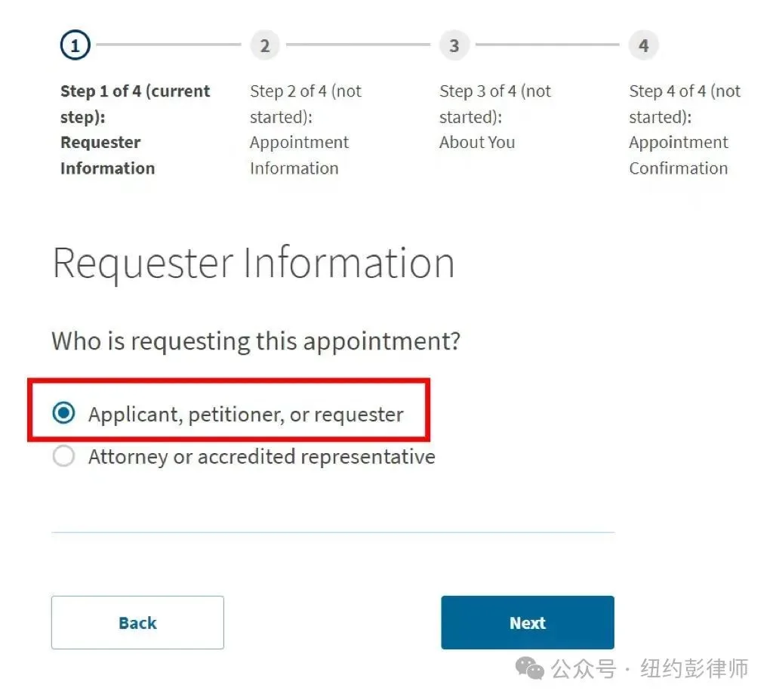Screen dimensions: 773x700
Task: Click 'Who is requesting this appointment?' text
Action: coord(256,341)
